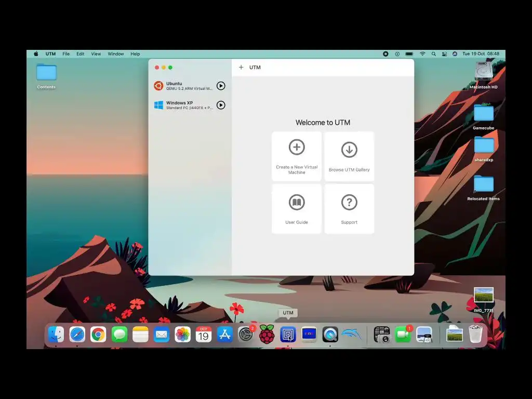Open App Store from the dock
This screenshot has height=399, width=532.
[x=224, y=335]
